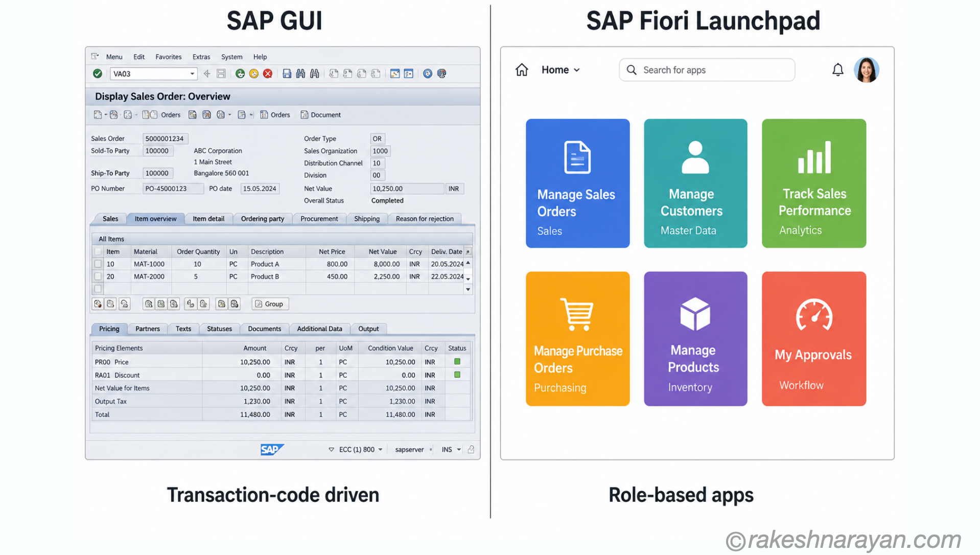The height and width of the screenshot is (555, 980).
Task: Open the Manage Sales Orders tile
Action: click(x=577, y=183)
